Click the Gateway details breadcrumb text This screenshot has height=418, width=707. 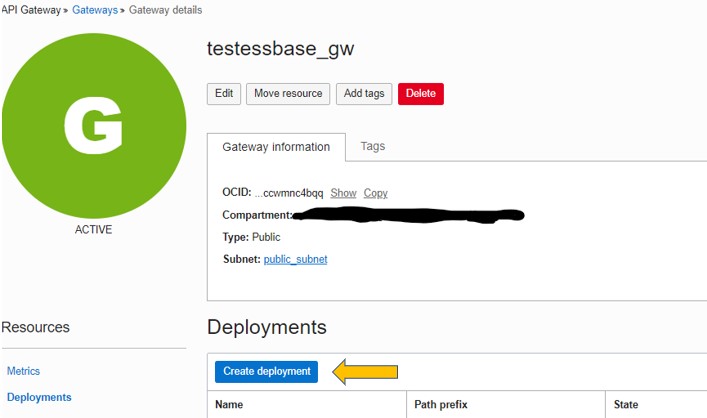tap(165, 10)
